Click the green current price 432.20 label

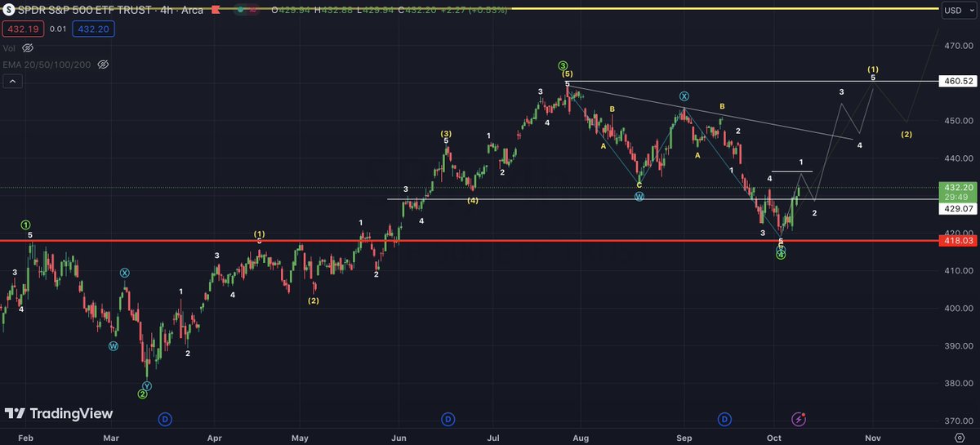958,192
